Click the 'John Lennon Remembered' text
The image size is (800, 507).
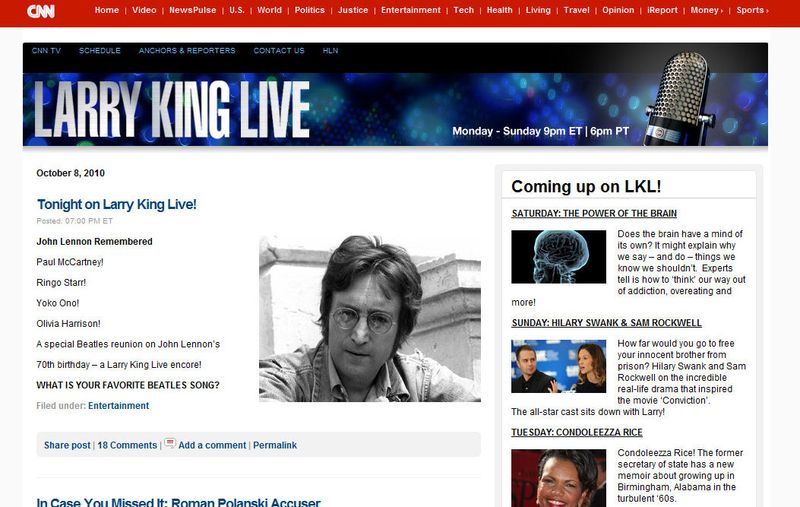94,241
